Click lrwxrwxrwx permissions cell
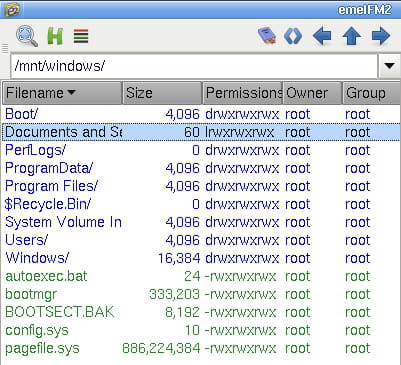 click(x=239, y=132)
